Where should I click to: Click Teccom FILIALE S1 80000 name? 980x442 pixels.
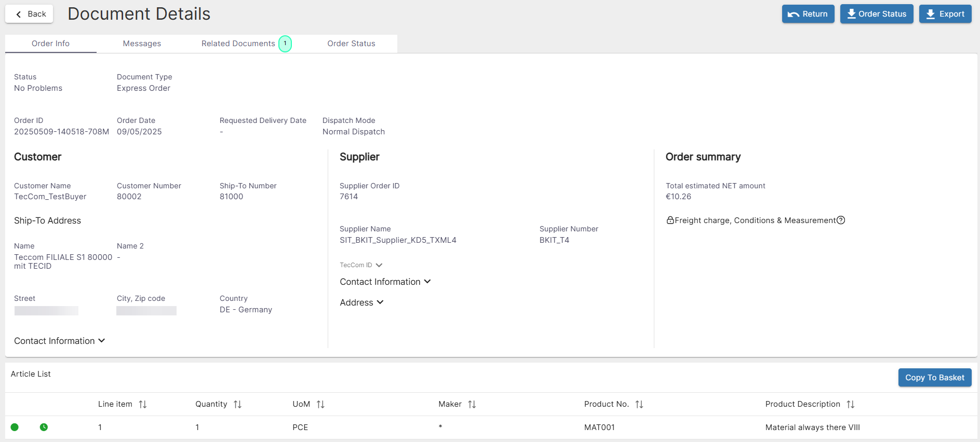tap(63, 261)
